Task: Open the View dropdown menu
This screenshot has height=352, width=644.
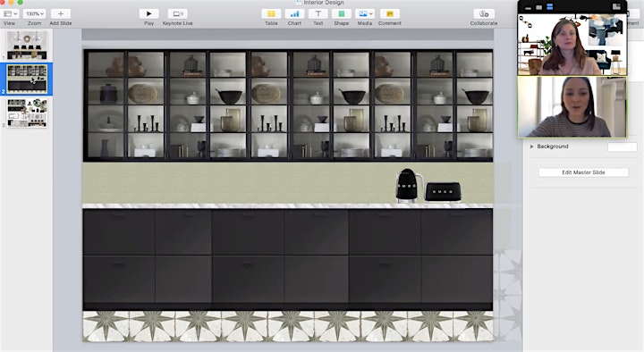Action: 10,13
